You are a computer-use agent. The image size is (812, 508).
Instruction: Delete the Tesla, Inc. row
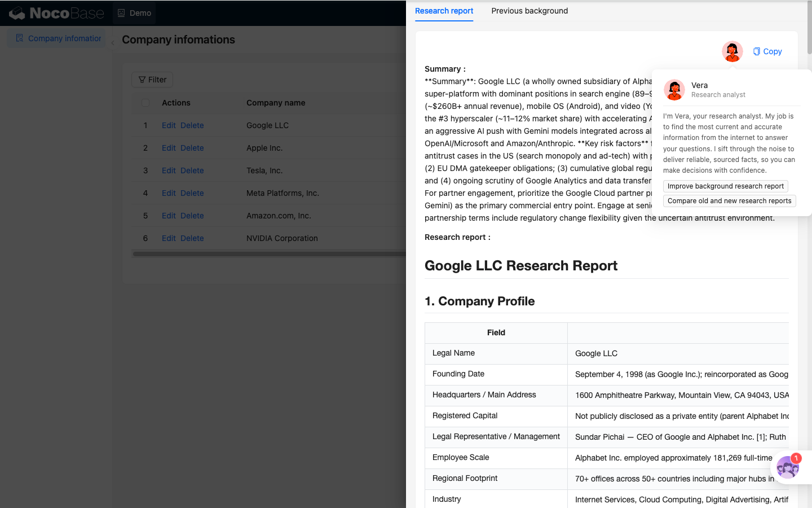(x=192, y=170)
